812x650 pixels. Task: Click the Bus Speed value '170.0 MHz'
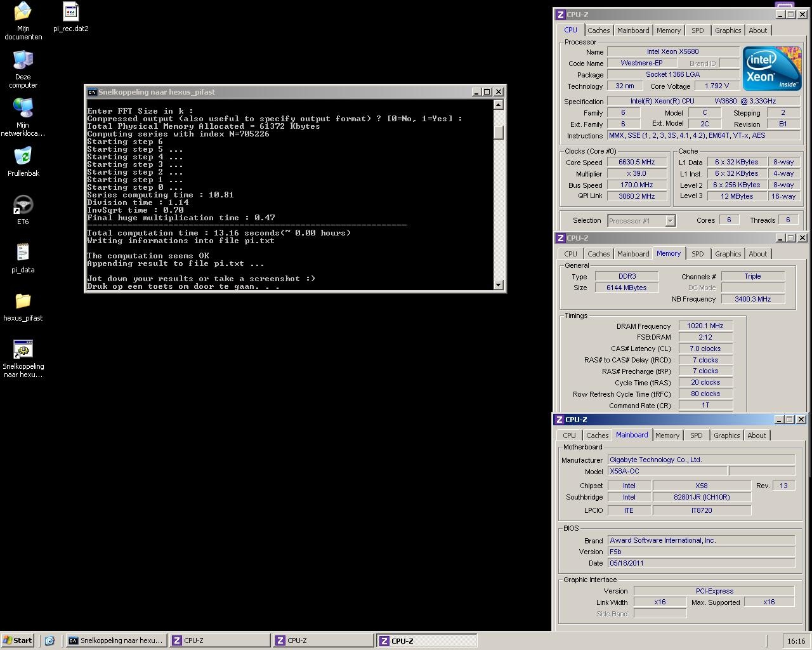pyautogui.click(x=637, y=185)
